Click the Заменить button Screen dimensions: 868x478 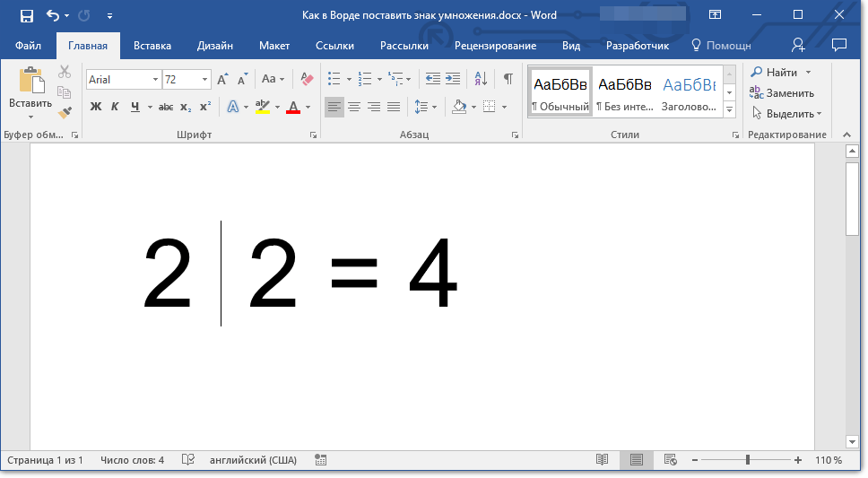point(782,93)
